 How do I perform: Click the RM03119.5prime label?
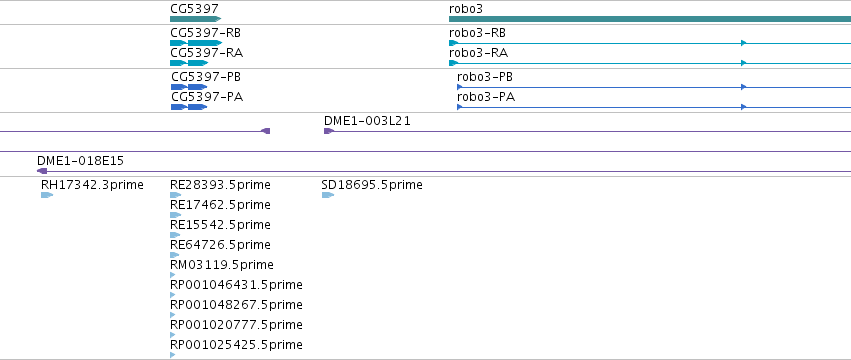click(x=221, y=265)
